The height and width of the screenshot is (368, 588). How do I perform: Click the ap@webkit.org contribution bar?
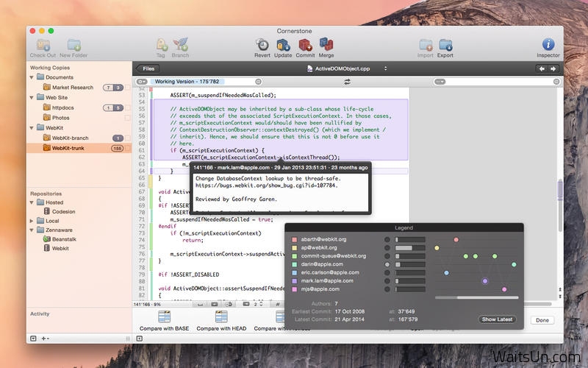tap(410, 248)
